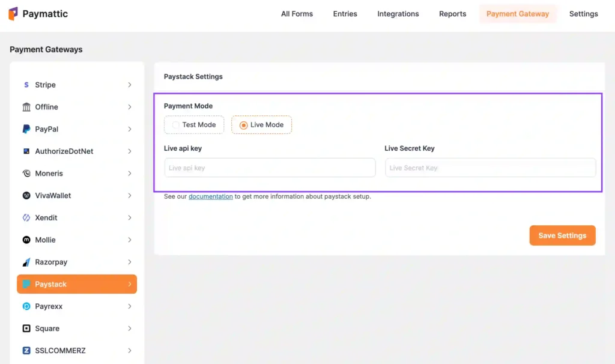Screen dimensions: 615x364
Task: Click the Paymattic brand name
Action: [45, 14]
